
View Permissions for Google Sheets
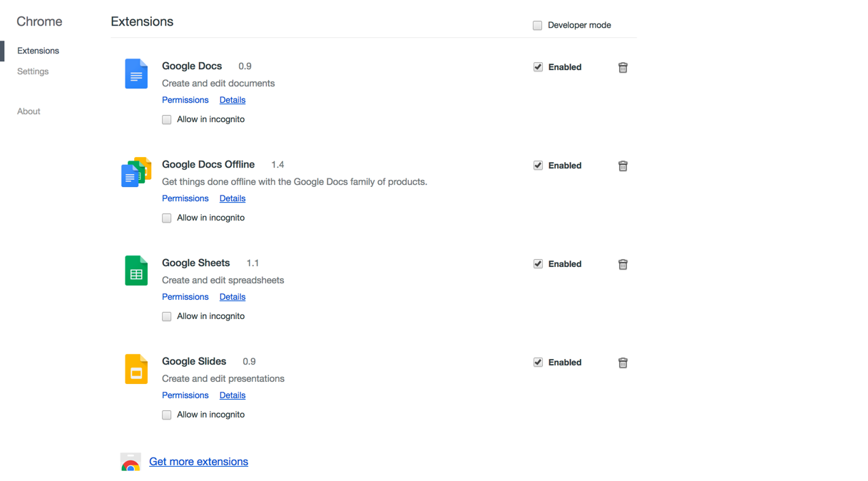click(x=185, y=297)
